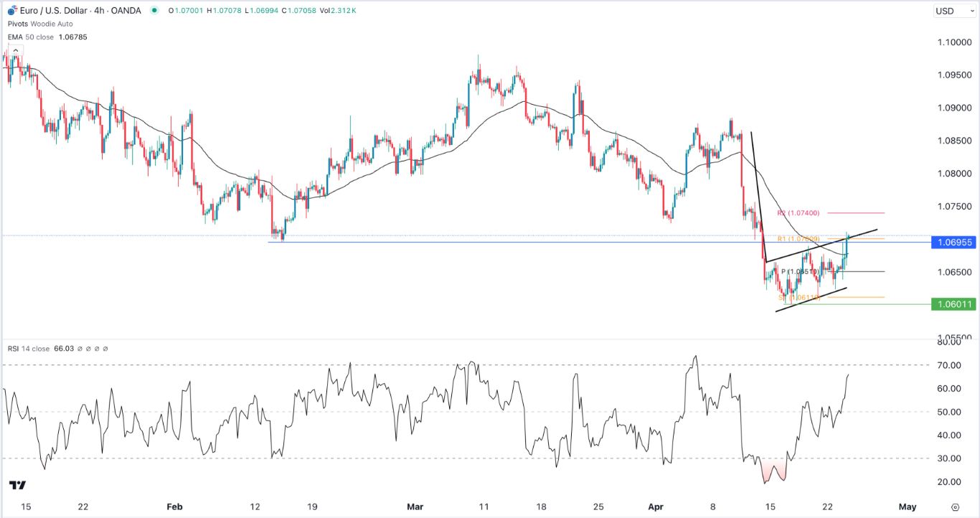Click the R2 pivot level label 1.07400
This screenshot has width=980, height=518.
(798, 212)
